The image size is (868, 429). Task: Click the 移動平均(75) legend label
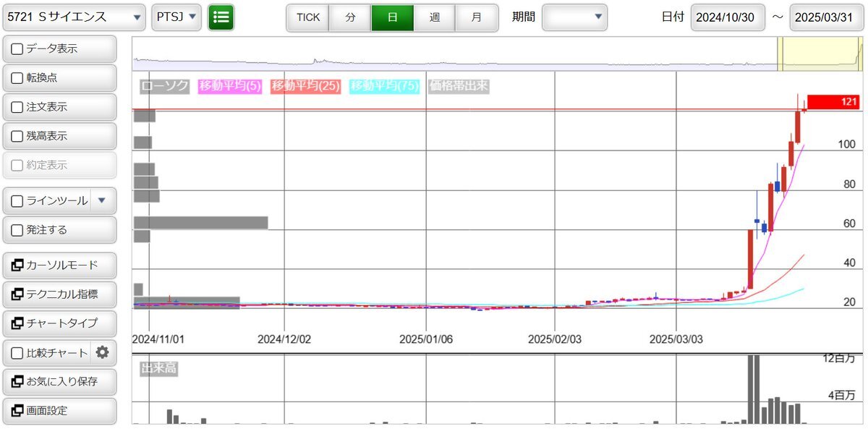click(x=384, y=86)
